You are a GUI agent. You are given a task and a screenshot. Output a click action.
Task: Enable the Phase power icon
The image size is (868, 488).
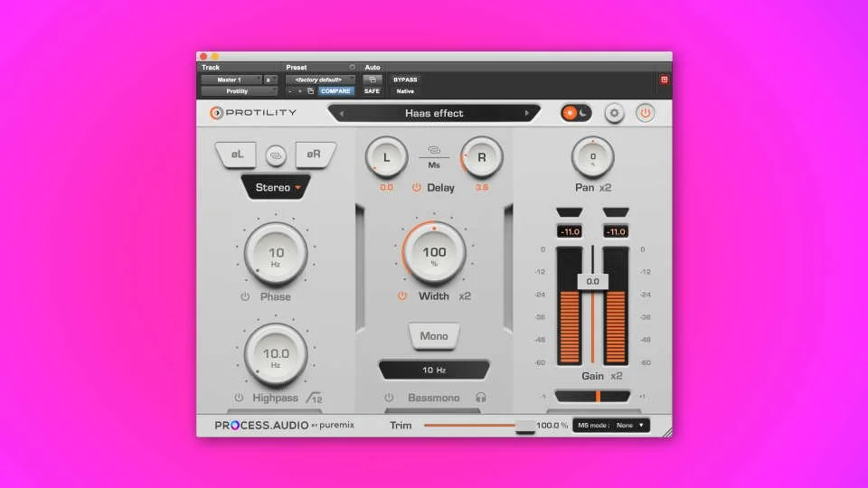[x=245, y=296]
